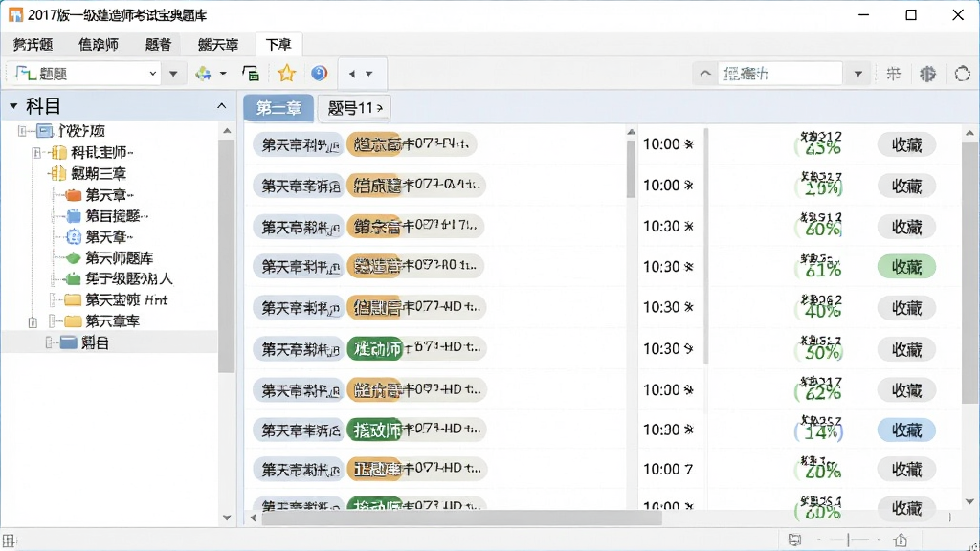
Task: Click the chevron at the right of the 科目 header
Action: coord(221,106)
